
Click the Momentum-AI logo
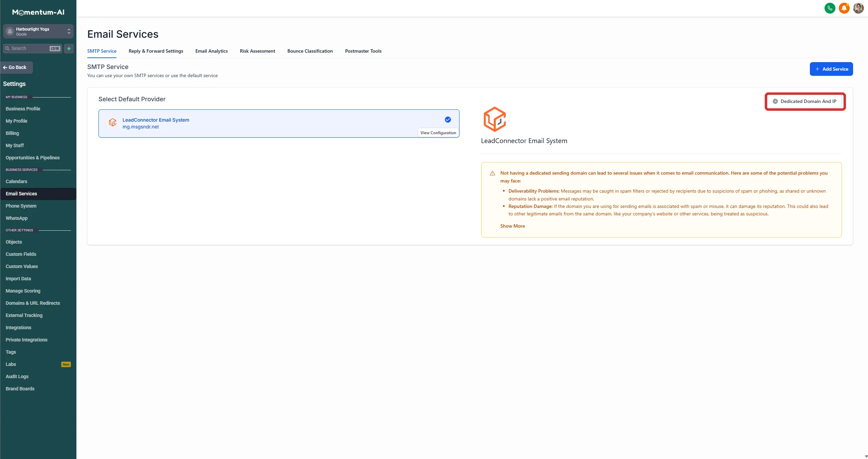[x=38, y=12]
